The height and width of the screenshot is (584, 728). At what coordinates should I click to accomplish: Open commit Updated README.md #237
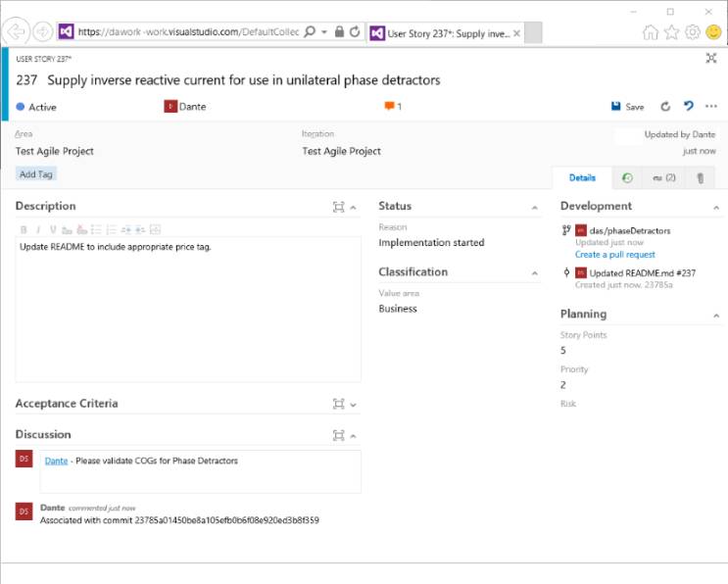[642, 273]
